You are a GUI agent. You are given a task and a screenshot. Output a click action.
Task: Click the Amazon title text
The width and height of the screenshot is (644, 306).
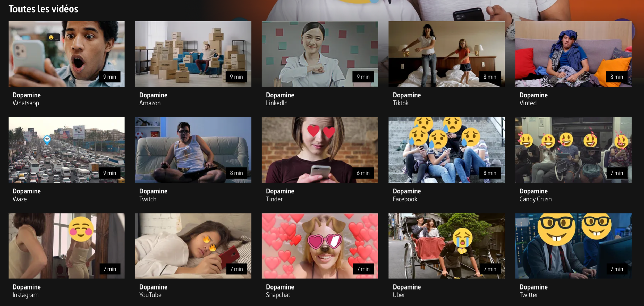[x=150, y=103]
